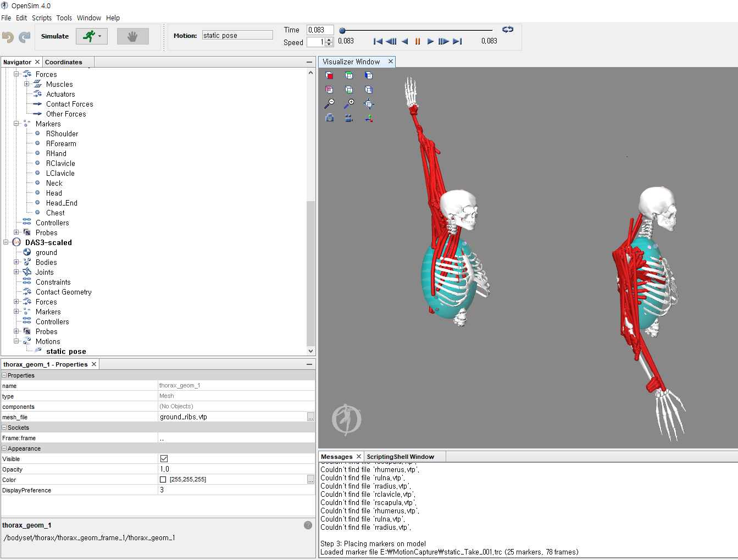Image resolution: width=738 pixels, height=560 pixels.
Task: Pause the motion playback
Action: click(418, 41)
